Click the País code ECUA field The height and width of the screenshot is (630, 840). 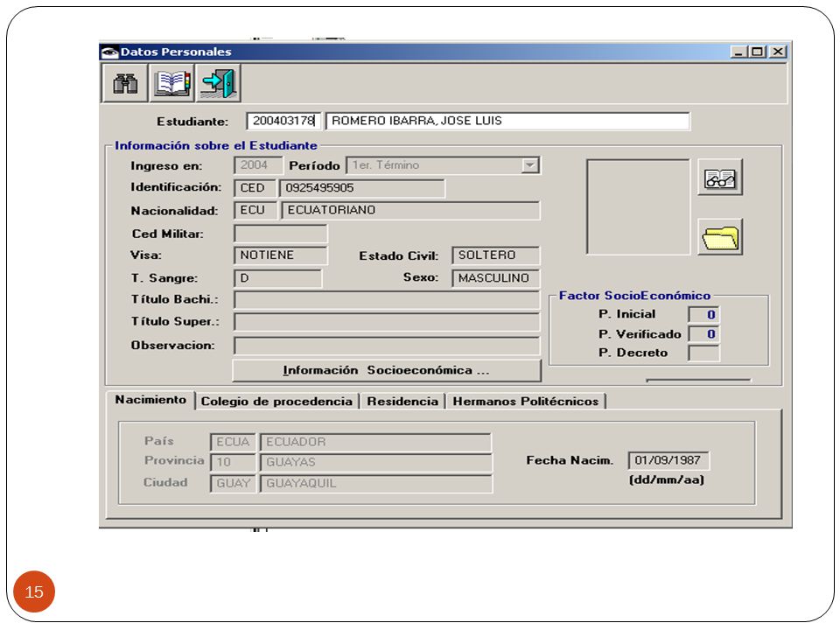(233, 442)
